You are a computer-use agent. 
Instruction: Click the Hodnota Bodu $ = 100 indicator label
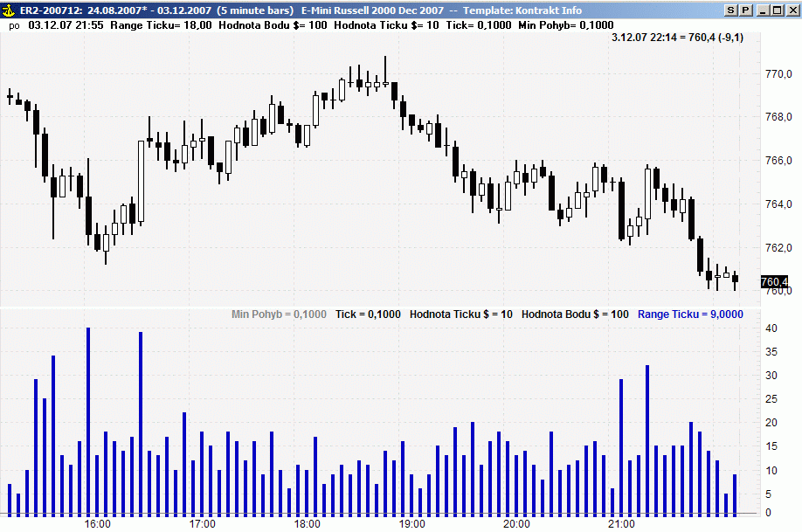pos(575,314)
